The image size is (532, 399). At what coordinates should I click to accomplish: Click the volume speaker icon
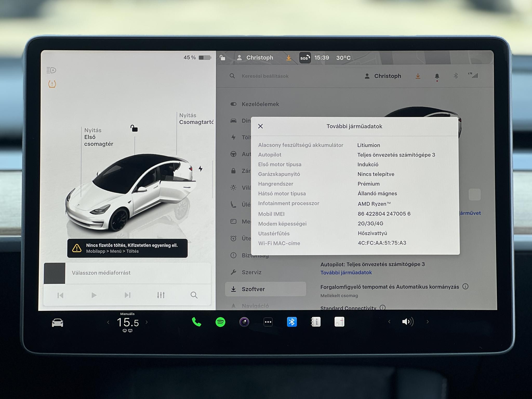pos(408,322)
